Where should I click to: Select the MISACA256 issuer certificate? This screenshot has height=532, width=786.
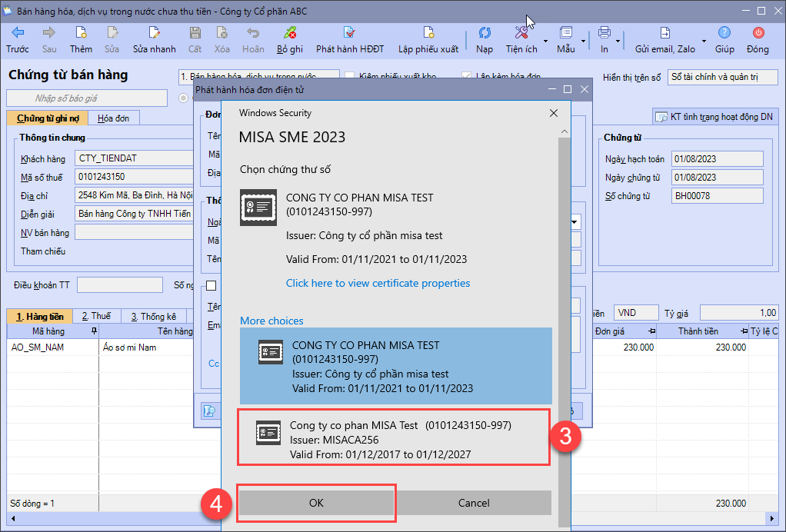pyautogui.click(x=393, y=438)
